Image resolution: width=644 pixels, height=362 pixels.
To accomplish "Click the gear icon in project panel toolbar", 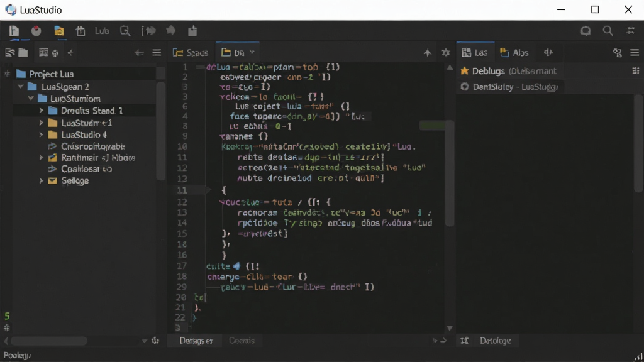I will pos(55,53).
